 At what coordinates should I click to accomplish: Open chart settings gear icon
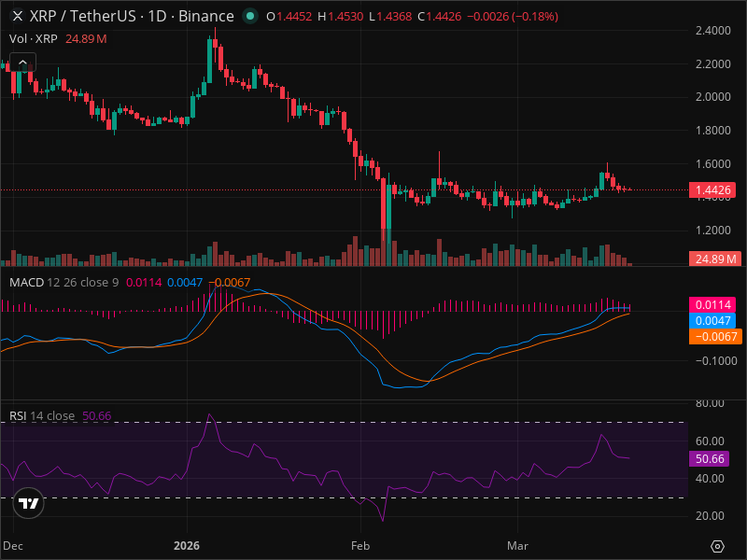(717, 546)
